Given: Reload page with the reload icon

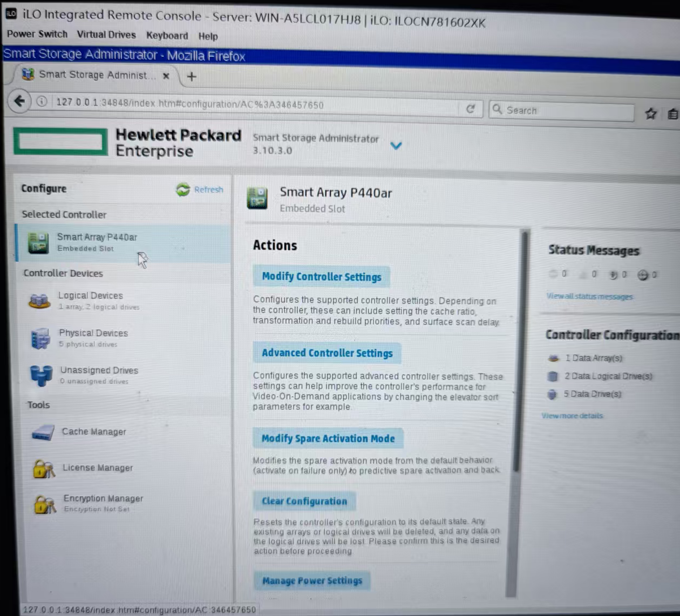Looking at the screenshot, I should [471, 109].
